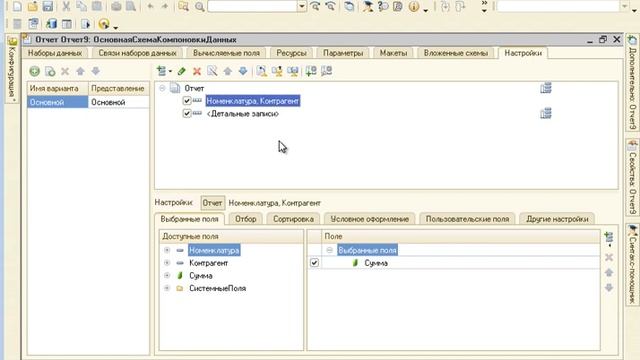The width and height of the screenshot is (640, 360).
Task: Click the settings constructor icon after arrows
Action: coord(261,71)
